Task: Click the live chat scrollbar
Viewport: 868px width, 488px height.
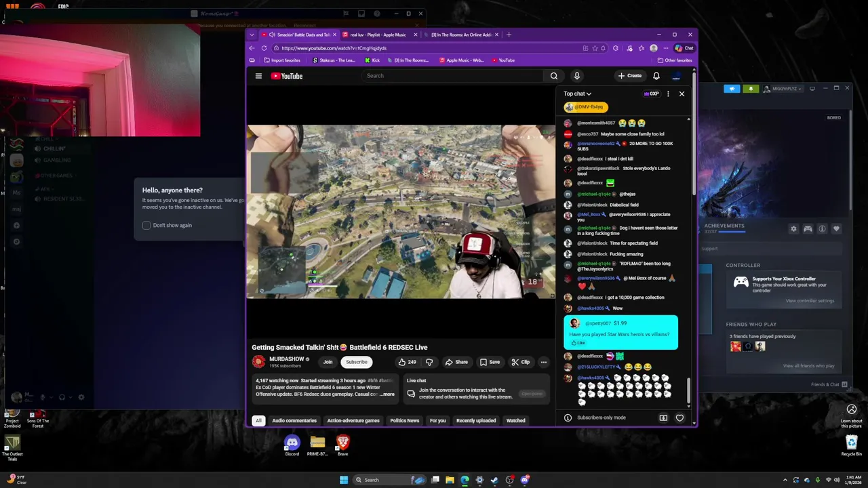Action: coord(688,391)
